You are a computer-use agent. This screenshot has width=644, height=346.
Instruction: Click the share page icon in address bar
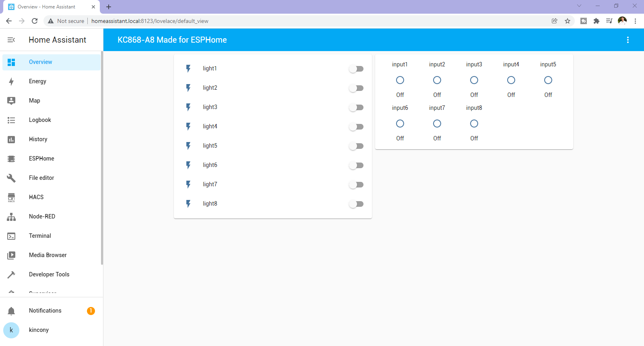click(554, 21)
